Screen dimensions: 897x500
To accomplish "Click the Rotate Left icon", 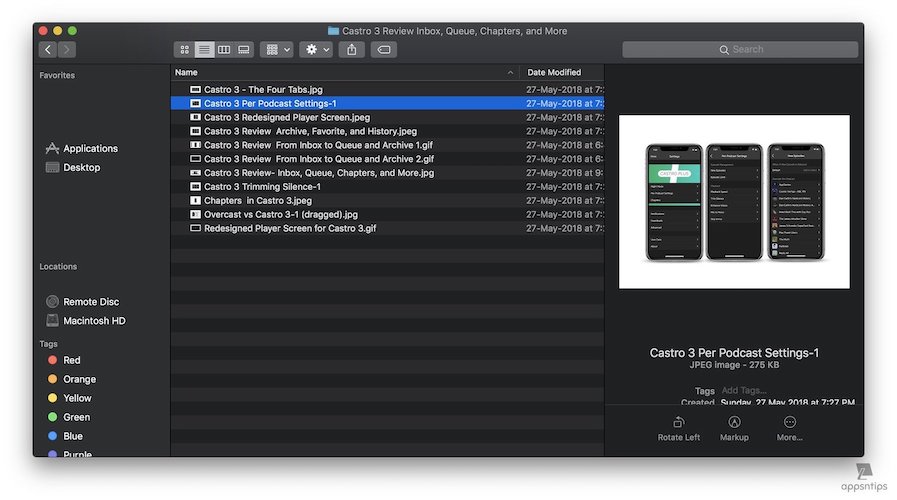I will 679,422.
